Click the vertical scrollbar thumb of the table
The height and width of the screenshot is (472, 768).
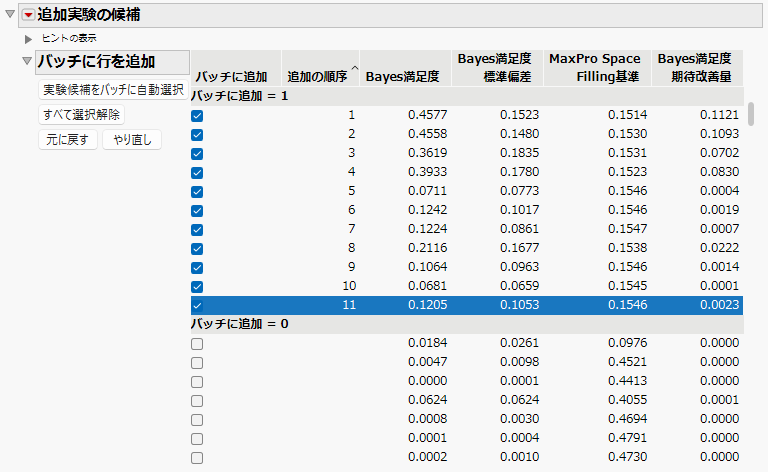(750, 114)
